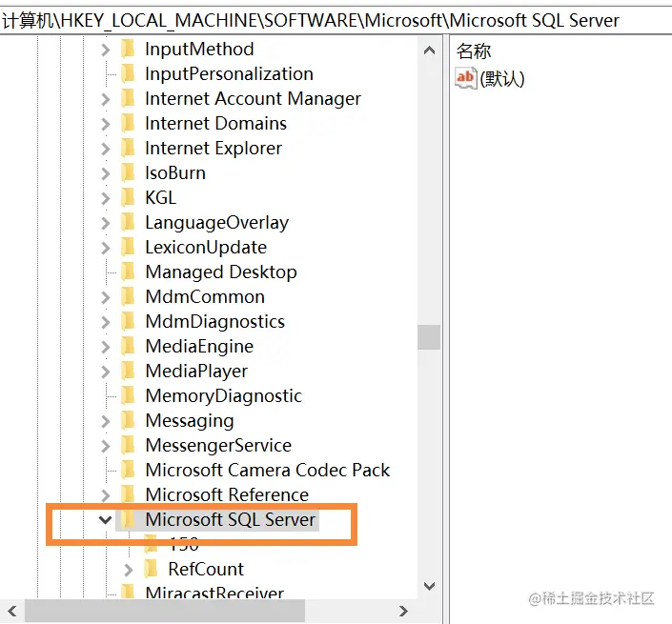672x624 pixels.
Task: Expand the IsoBurn key
Action: pos(106,173)
